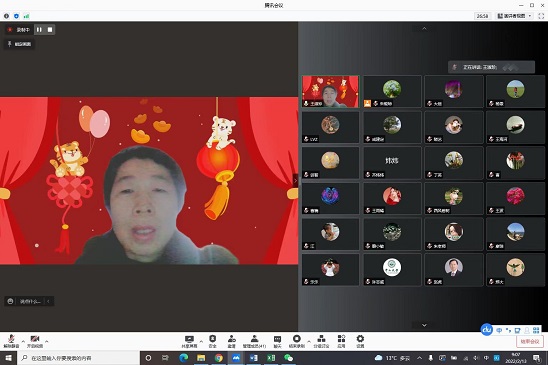Pause the recording in the top-left indicator
Viewport: 548px width, 365px height.
click(x=39, y=30)
